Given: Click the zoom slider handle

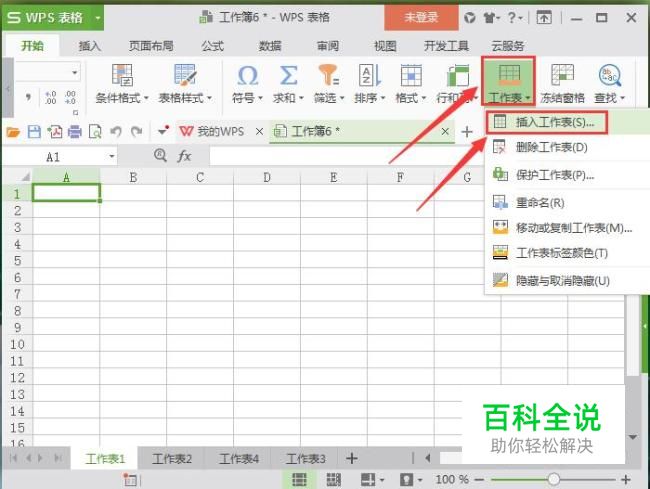Looking at the screenshot, I should [553, 479].
